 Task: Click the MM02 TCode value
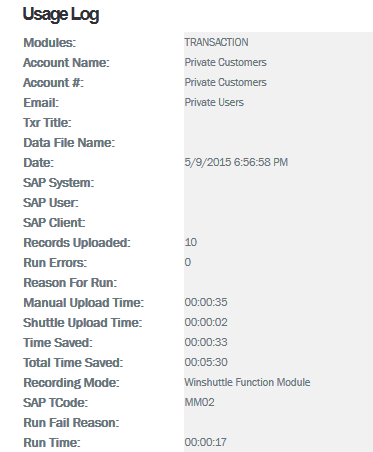(x=199, y=402)
